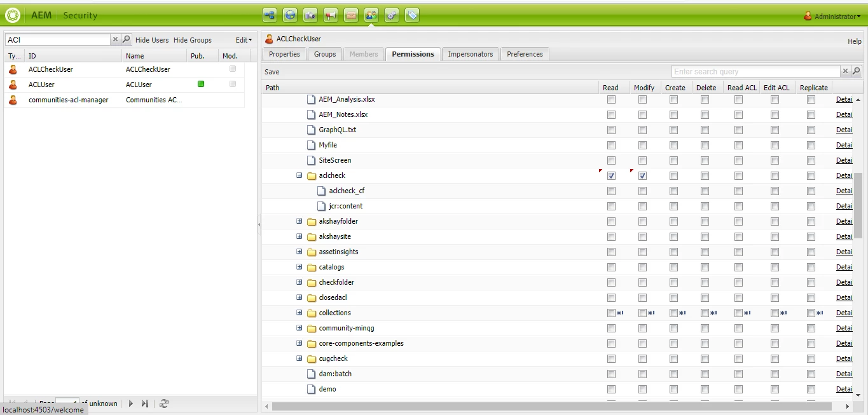Switch to the Groups tab
This screenshot has width=868, height=415.
click(325, 54)
